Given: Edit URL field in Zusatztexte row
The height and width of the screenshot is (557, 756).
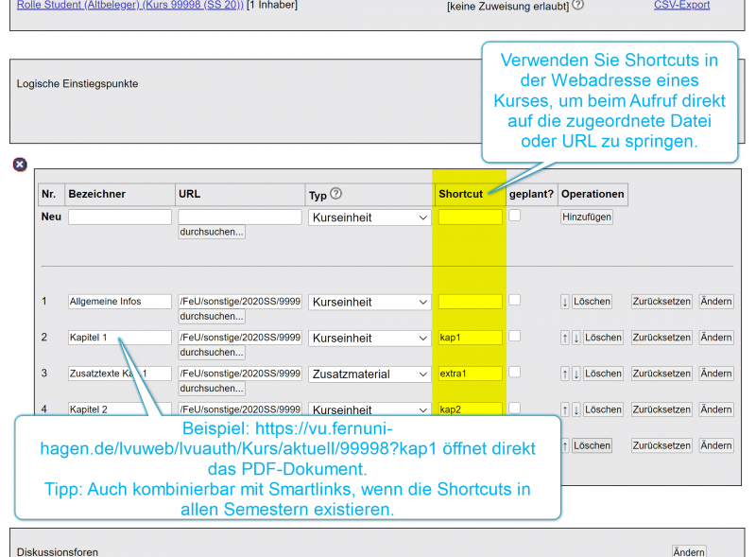Looking at the screenshot, I should (240, 374).
